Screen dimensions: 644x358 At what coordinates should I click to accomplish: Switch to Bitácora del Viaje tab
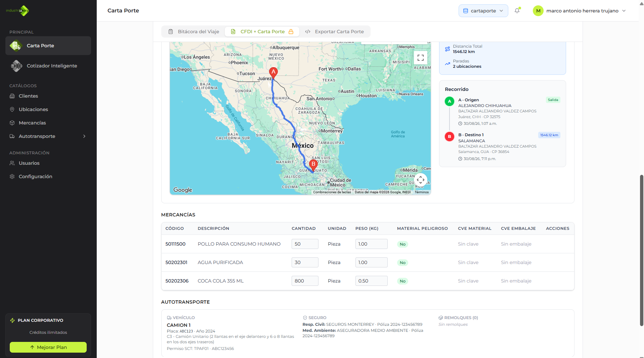[x=194, y=32]
